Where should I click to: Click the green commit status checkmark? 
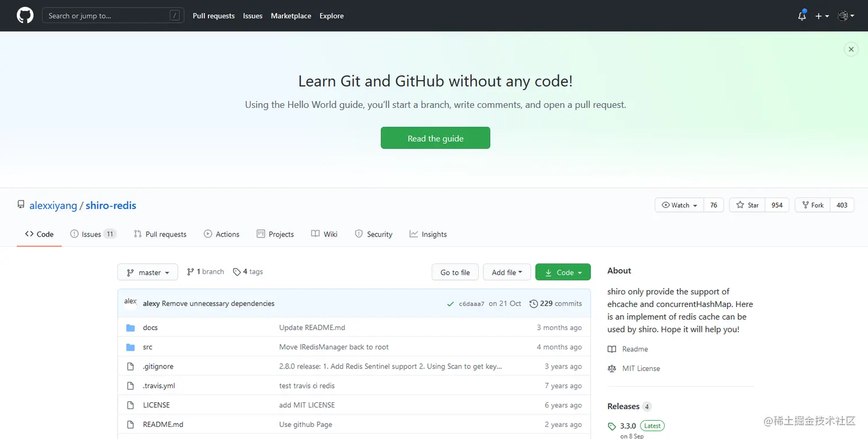[x=451, y=304]
